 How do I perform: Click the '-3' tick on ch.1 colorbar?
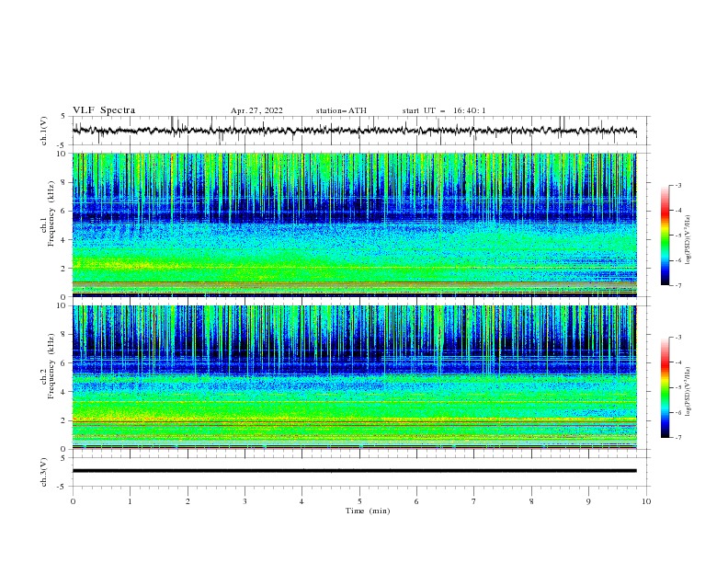pyautogui.click(x=677, y=185)
